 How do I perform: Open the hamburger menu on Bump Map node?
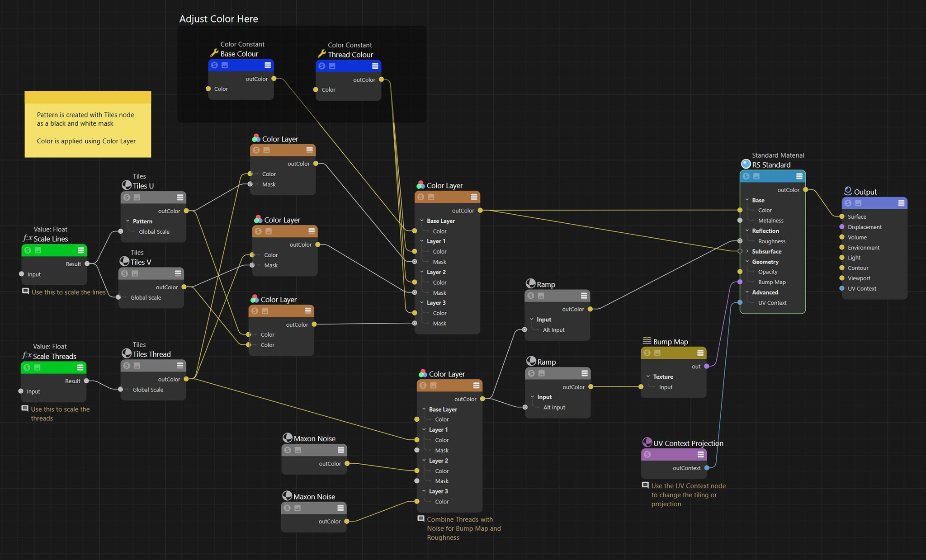pos(700,353)
